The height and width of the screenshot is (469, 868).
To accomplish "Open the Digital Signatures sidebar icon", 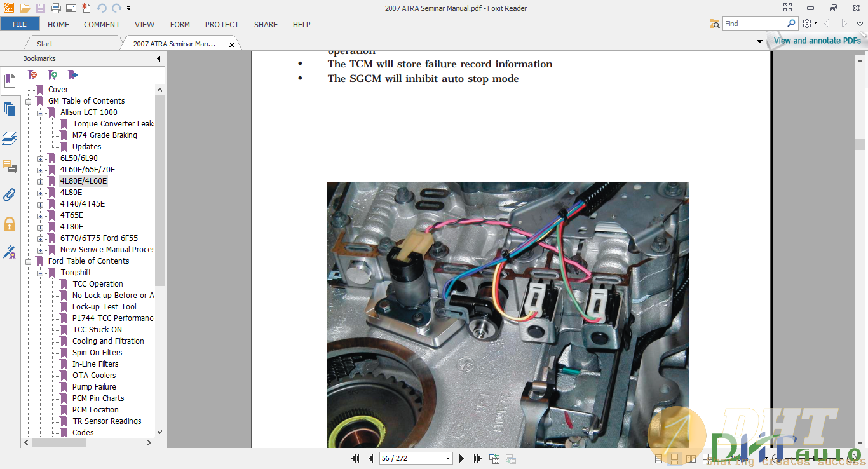I will [10, 252].
